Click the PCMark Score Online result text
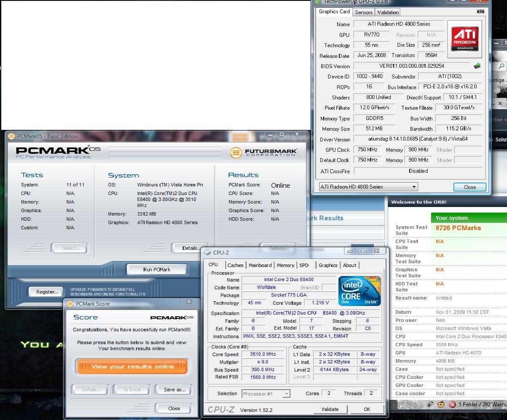The width and height of the screenshot is (507, 420). (281, 186)
